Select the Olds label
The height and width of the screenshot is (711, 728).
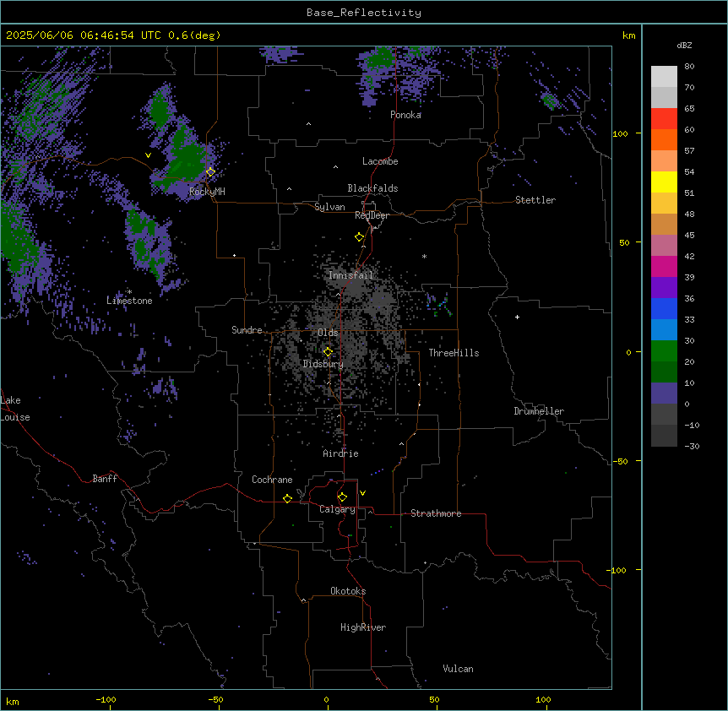pos(328,333)
